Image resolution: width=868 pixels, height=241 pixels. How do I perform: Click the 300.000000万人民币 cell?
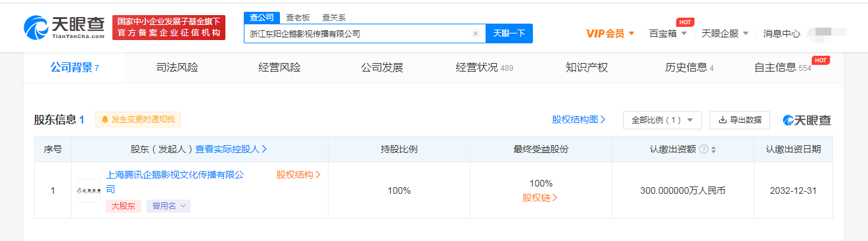click(683, 190)
